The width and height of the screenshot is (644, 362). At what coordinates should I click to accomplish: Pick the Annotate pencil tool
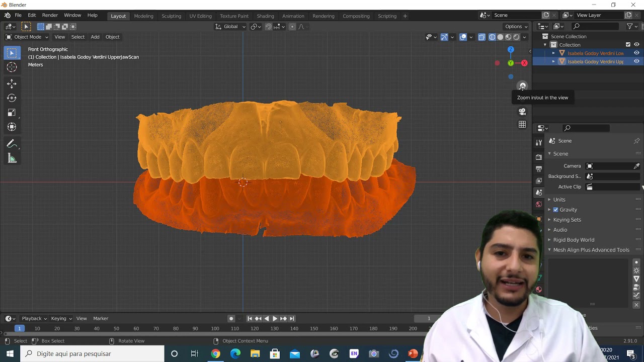(x=12, y=144)
